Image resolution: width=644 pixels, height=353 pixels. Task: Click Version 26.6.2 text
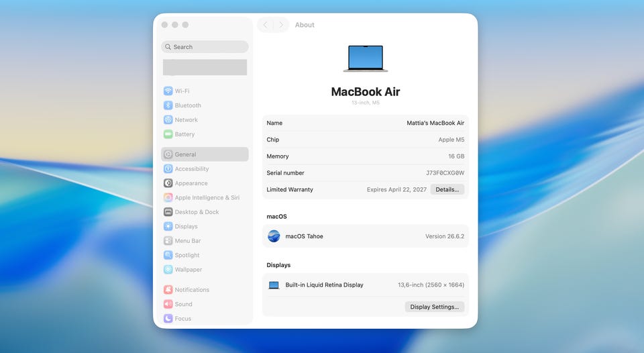click(x=445, y=236)
